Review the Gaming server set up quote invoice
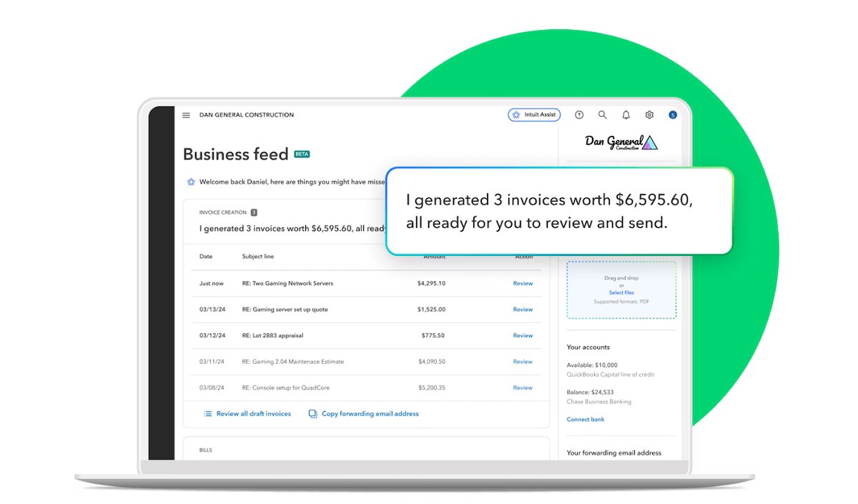 click(x=523, y=310)
